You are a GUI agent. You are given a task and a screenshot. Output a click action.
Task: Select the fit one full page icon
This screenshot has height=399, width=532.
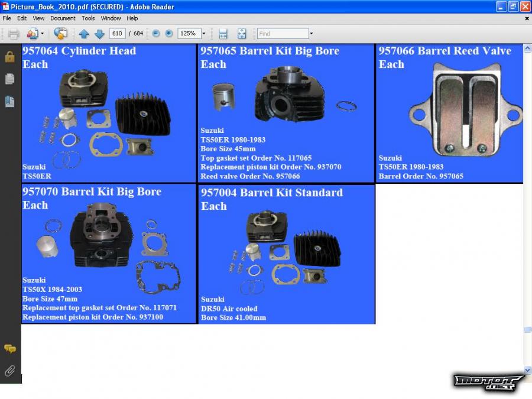click(242, 34)
